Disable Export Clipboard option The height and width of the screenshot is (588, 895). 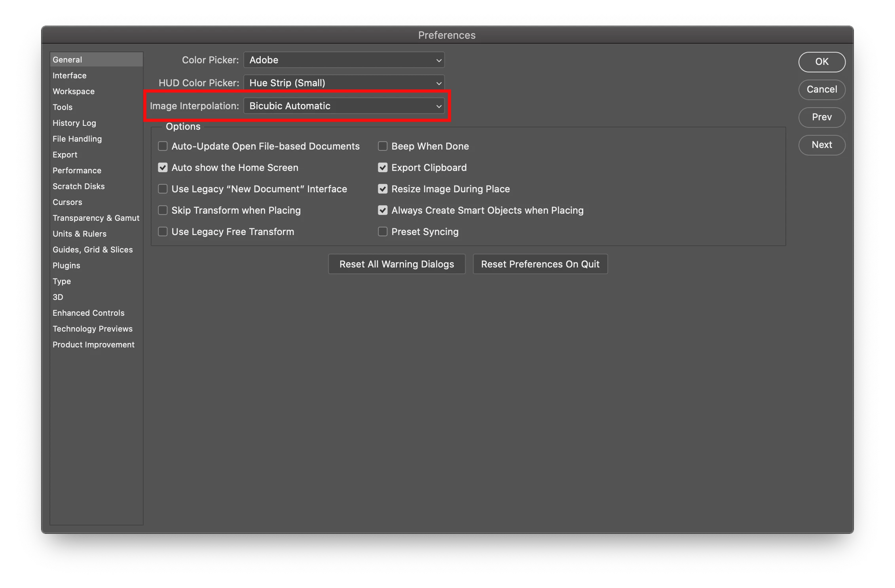tap(383, 167)
